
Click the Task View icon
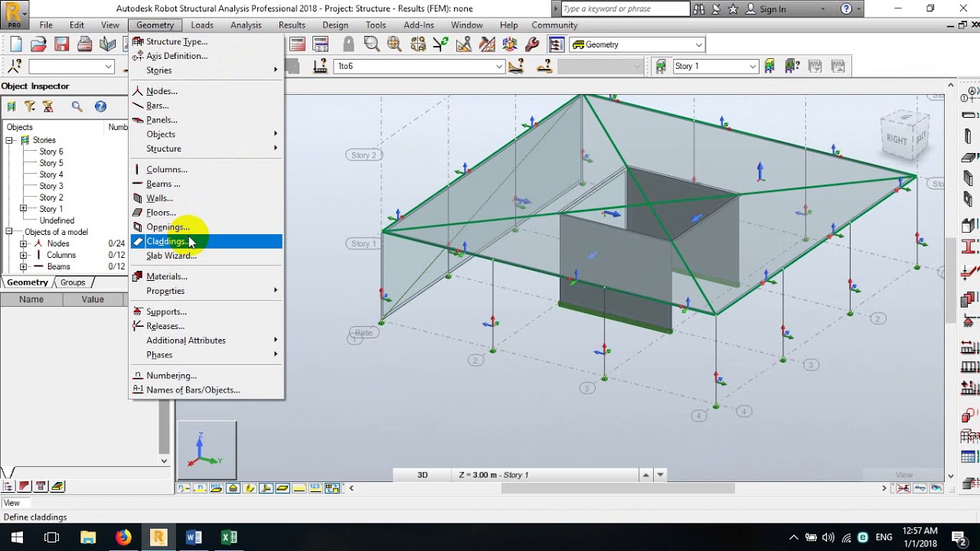(52, 537)
